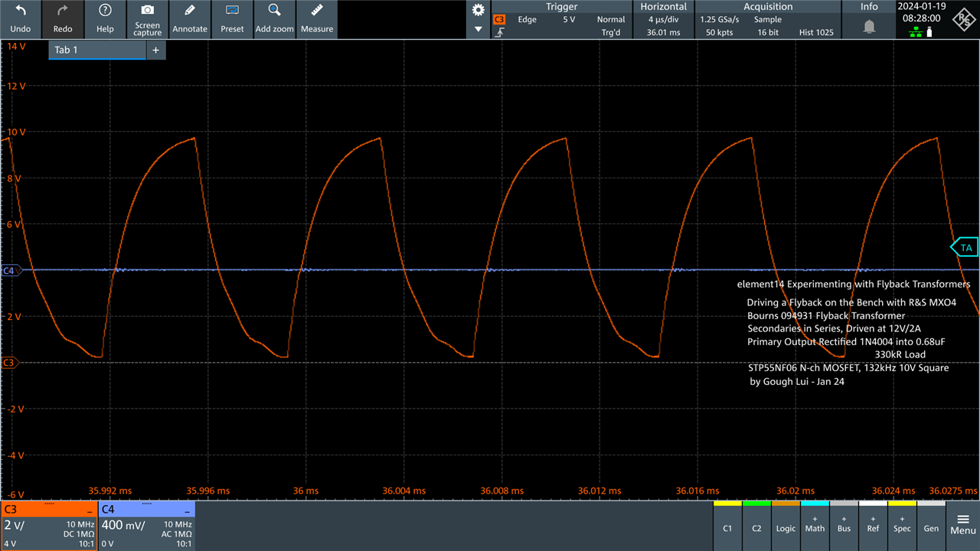Click the Undo toolbar icon
This screenshot has height=551, width=980.
[21, 19]
